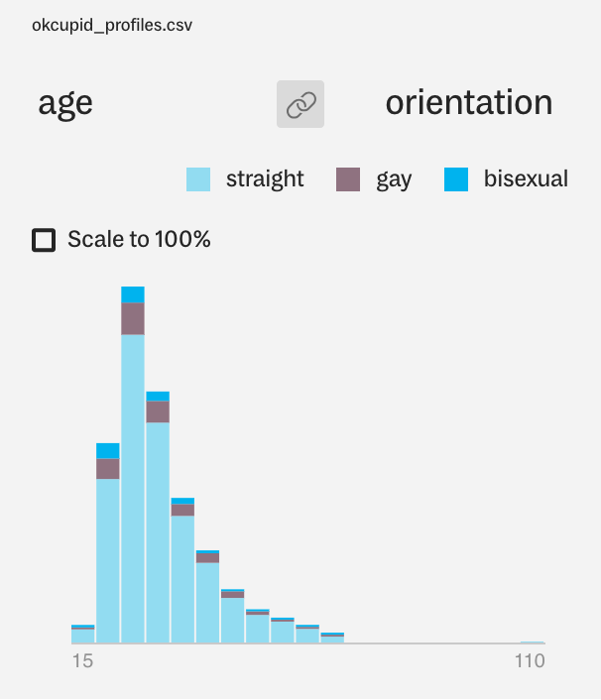Click the straight legend color swatch
Viewport: 601px width, 700px height.
pyautogui.click(x=198, y=179)
